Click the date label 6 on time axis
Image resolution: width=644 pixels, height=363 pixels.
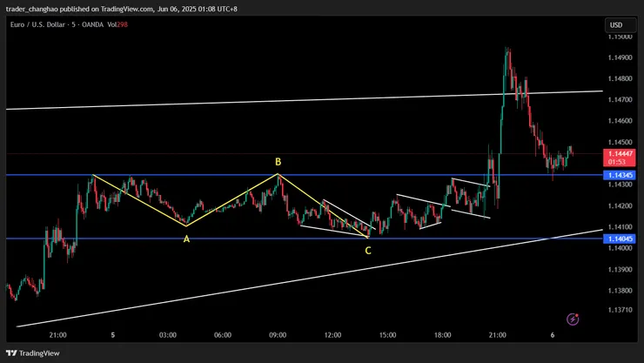[553, 335]
